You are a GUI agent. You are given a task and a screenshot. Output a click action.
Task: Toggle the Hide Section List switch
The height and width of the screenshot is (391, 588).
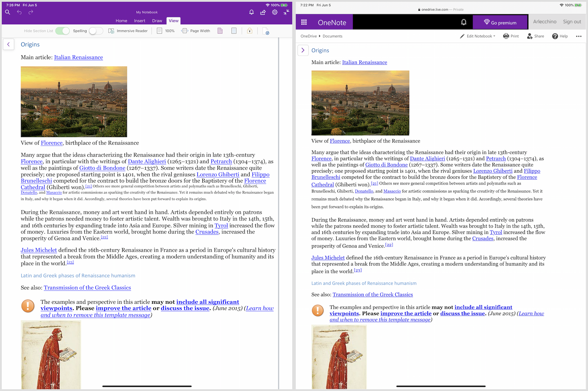click(62, 31)
